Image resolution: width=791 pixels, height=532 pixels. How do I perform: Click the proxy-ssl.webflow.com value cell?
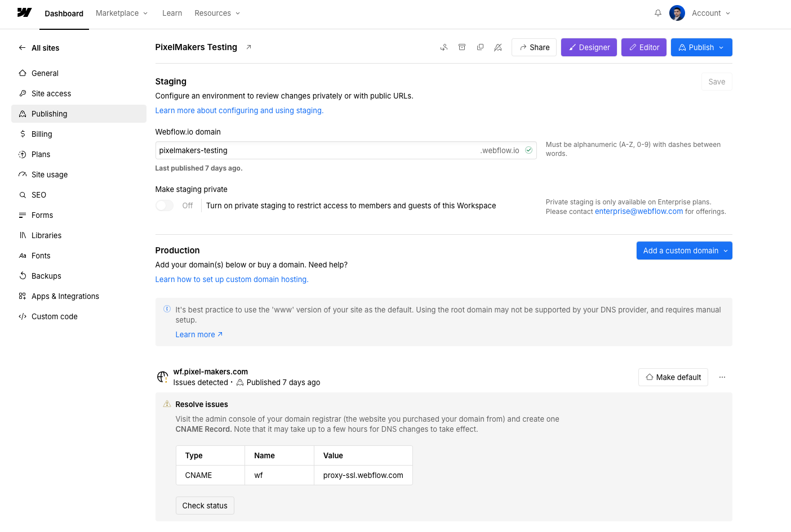[x=363, y=475]
